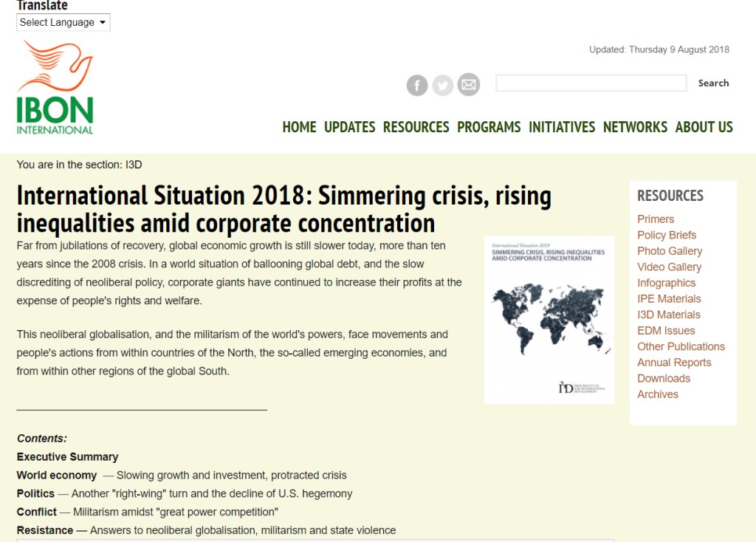Image resolution: width=756 pixels, height=542 pixels.
Task: Open the I3D Materials page
Action: pos(669,315)
